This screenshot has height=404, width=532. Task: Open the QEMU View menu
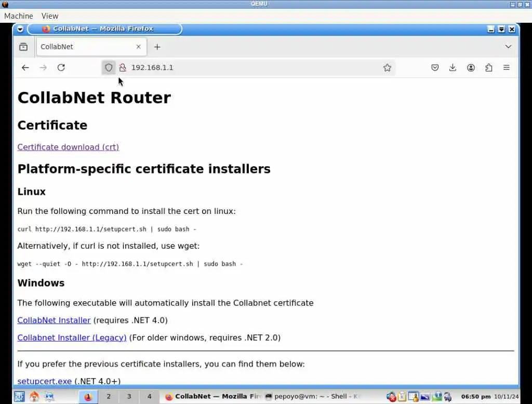pyautogui.click(x=50, y=16)
